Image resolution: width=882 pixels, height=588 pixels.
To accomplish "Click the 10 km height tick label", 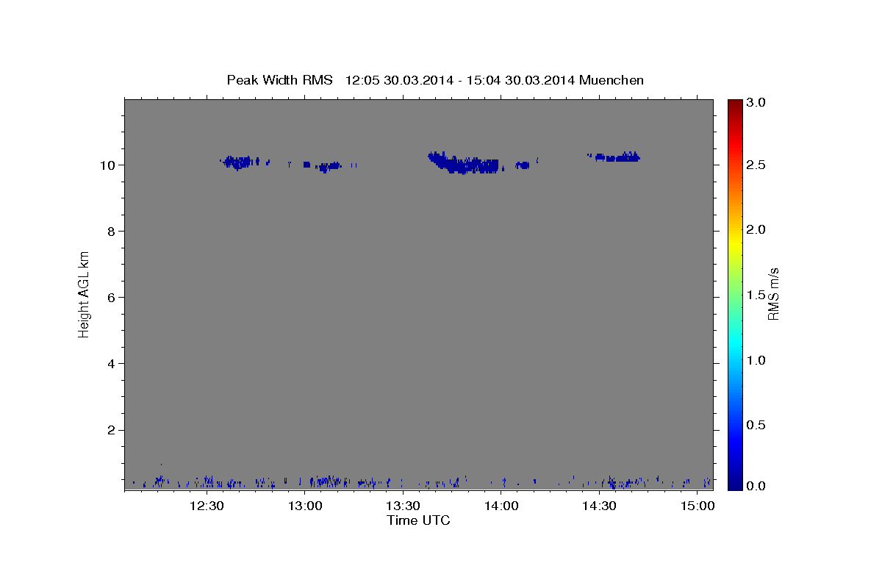I will (x=109, y=165).
